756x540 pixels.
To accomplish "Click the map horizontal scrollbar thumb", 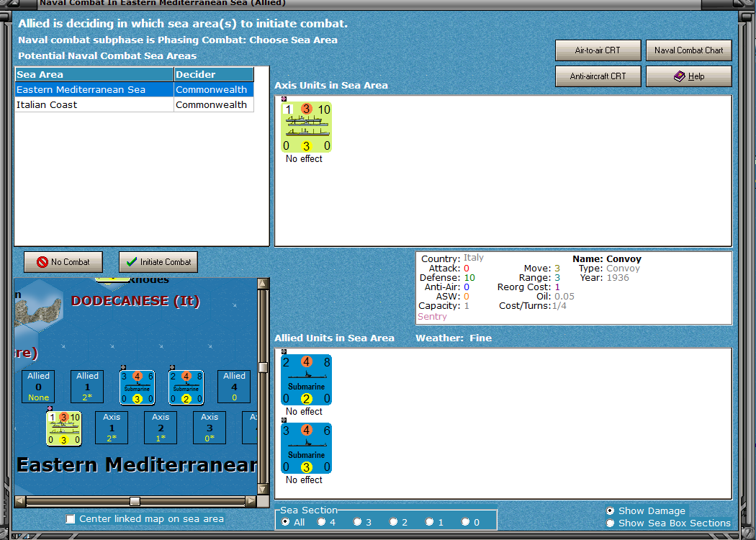I will tap(135, 501).
